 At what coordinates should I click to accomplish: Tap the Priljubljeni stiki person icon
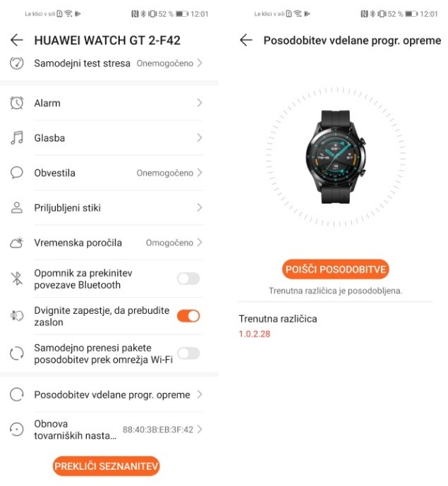(17, 207)
